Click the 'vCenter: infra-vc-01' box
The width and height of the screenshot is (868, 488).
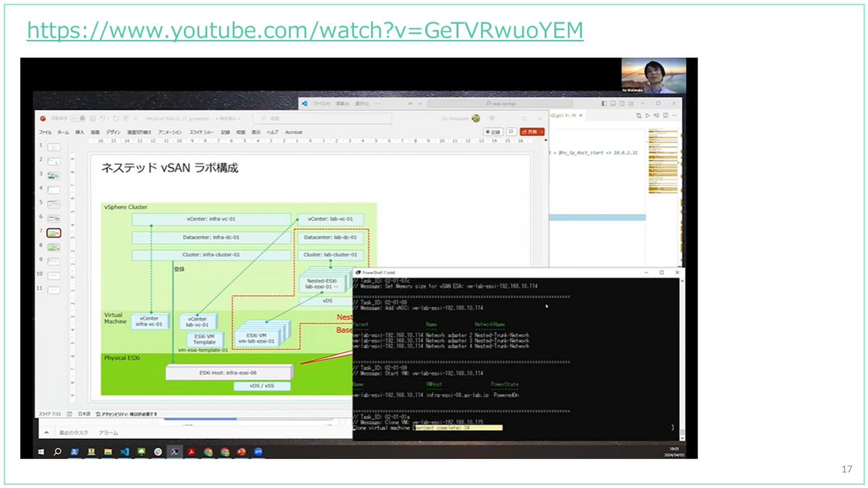[x=211, y=219]
